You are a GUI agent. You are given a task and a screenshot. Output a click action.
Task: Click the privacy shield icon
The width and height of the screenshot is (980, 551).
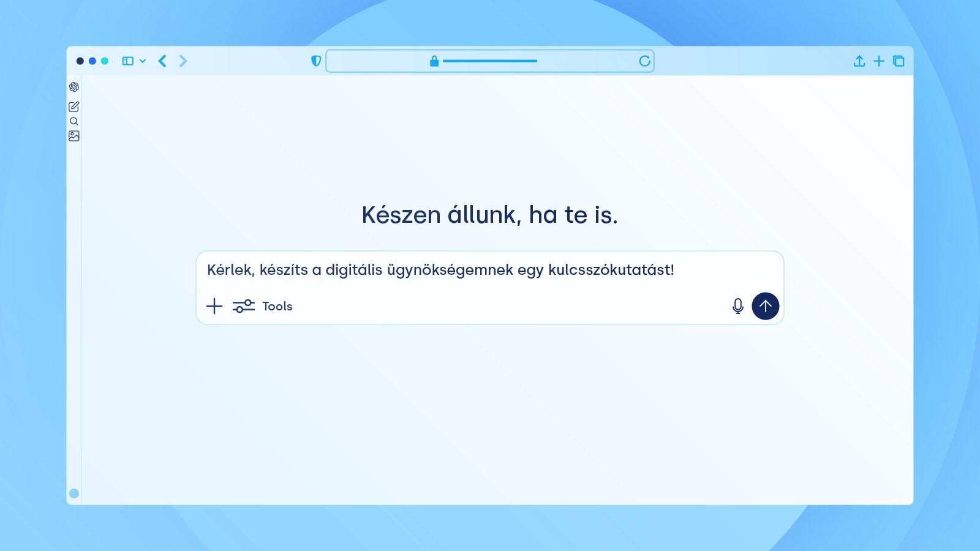click(x=316, y=61)
